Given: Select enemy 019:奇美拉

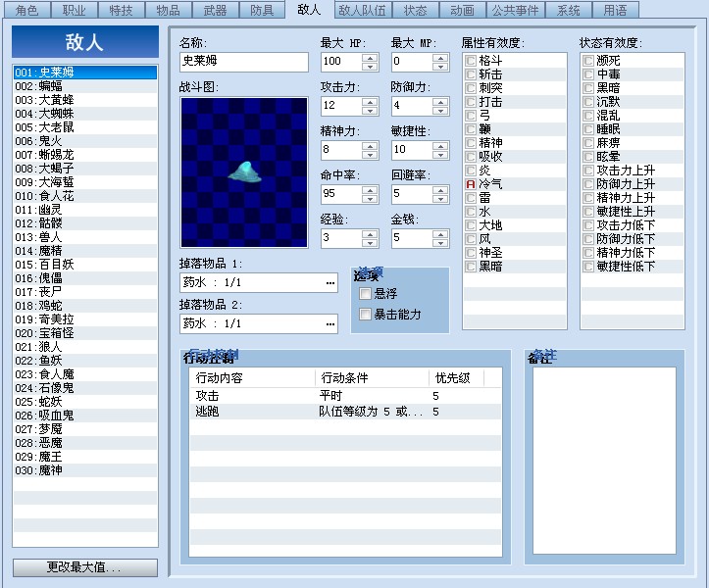Looking at the screenshot, I should pos(85,319).
